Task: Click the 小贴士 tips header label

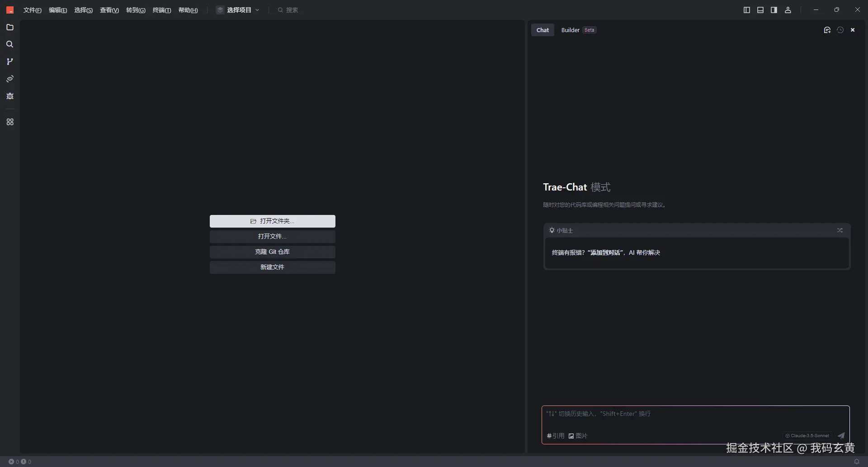Action: coord(561,230)
